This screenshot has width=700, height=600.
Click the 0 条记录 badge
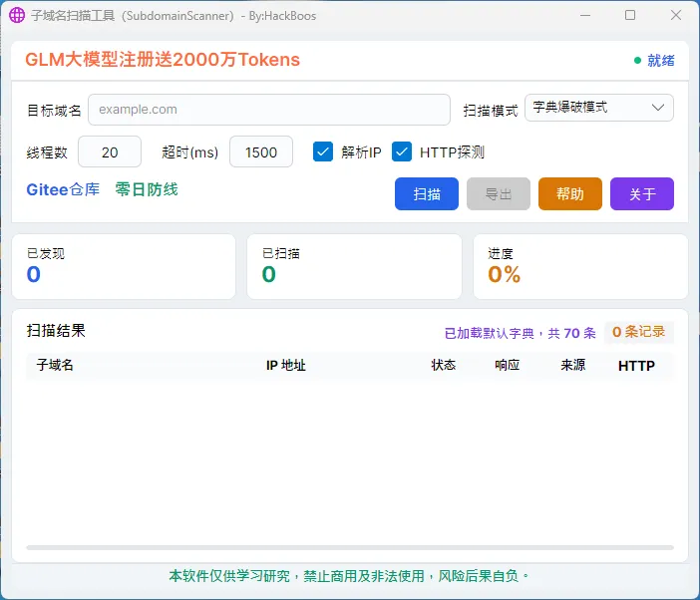(639, 332)
